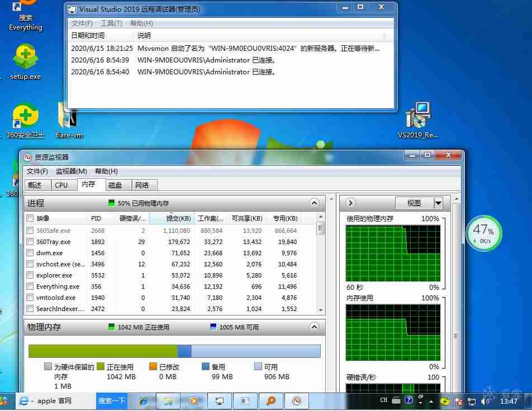
Task: Click the virtual keyboard icon in language bar
Action: 396,400
